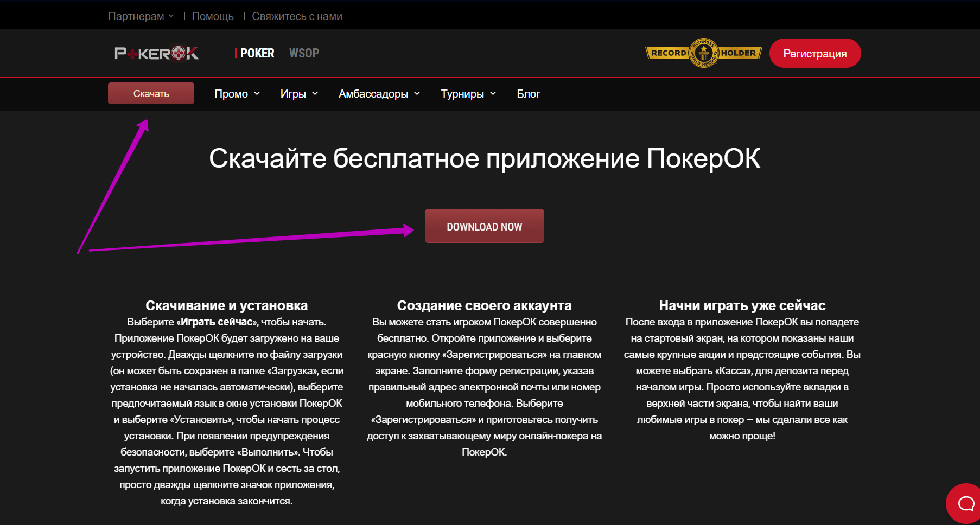Viewport: 980px width, 525px height.
Task: Click the DOWNLOAD NOW button
Action: pyautogui.click(x=485, y=226)
